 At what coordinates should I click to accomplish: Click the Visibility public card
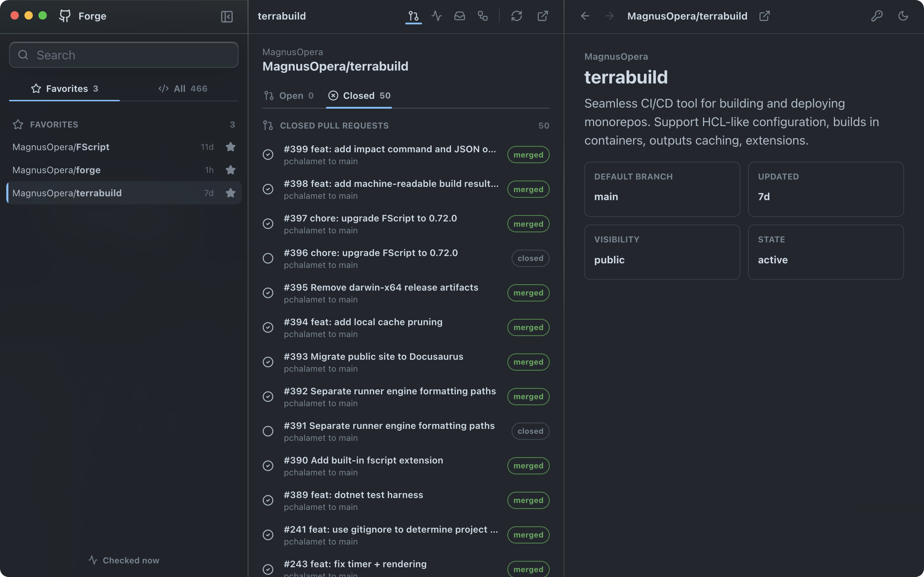tap(662, 252)
